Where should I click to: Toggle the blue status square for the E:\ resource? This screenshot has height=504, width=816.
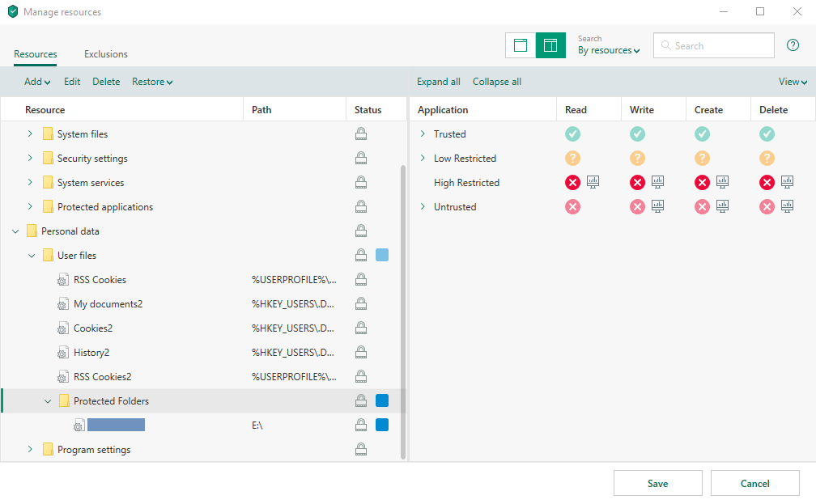[x=382, y=425]
